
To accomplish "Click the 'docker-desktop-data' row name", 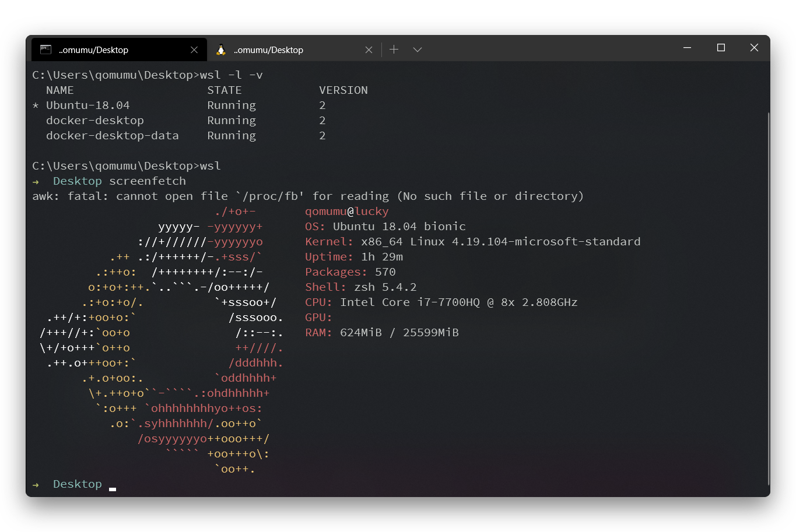I will pos(113,136).
